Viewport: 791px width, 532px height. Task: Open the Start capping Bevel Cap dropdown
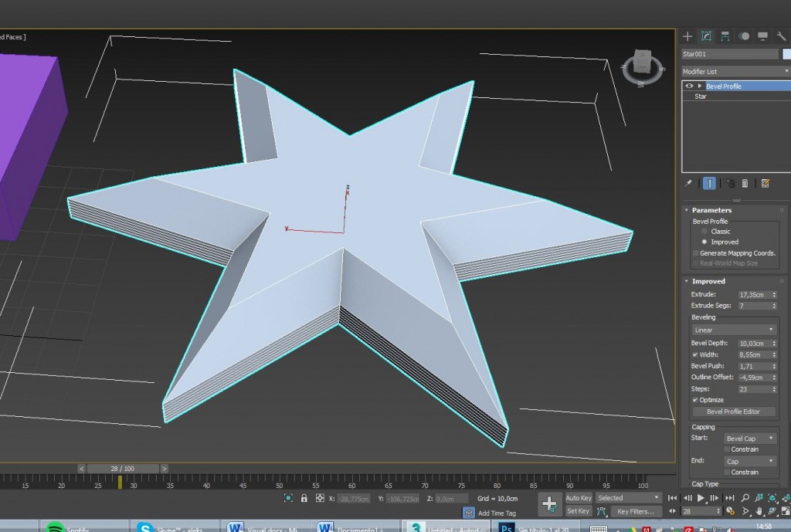tap(749, 438)
